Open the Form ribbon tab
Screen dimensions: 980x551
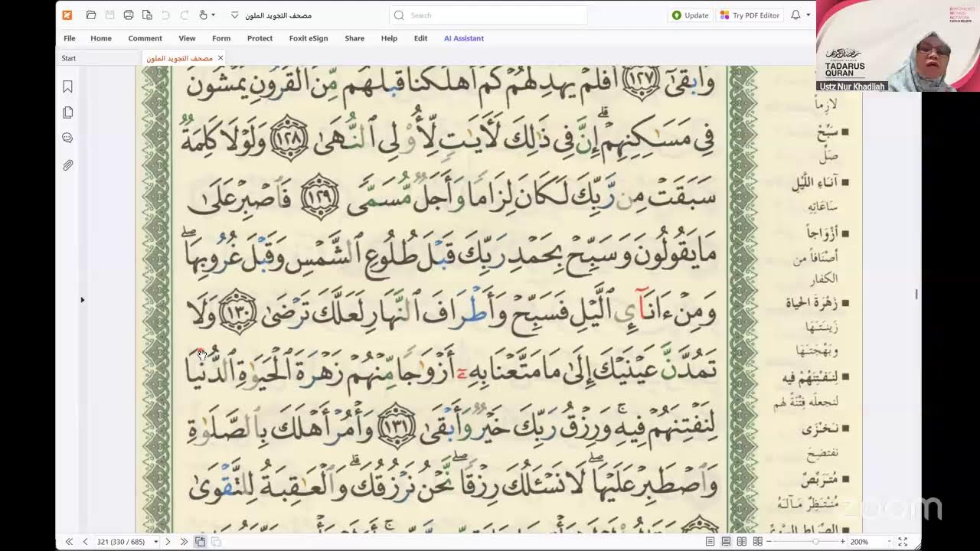(221, 38)
